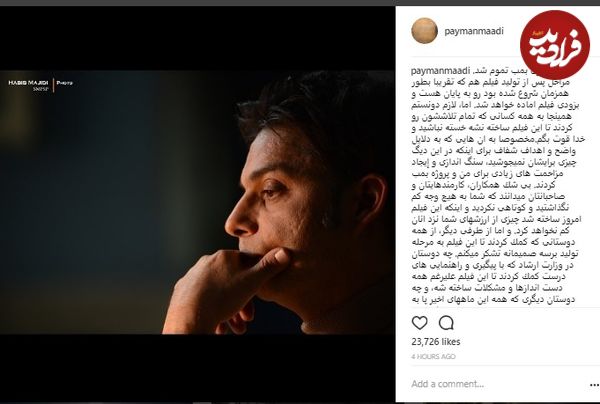
Task: Click the bold paymanmaadi name starting the caption
Action: 440,71
